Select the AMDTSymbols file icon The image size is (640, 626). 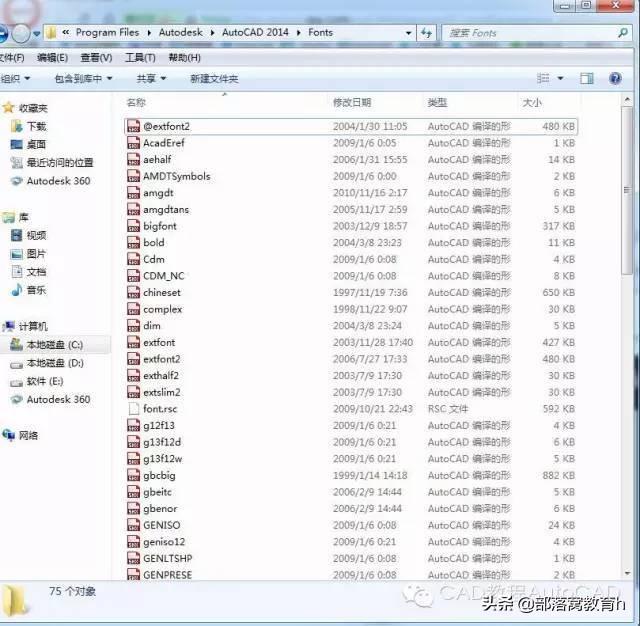(133, 176)
